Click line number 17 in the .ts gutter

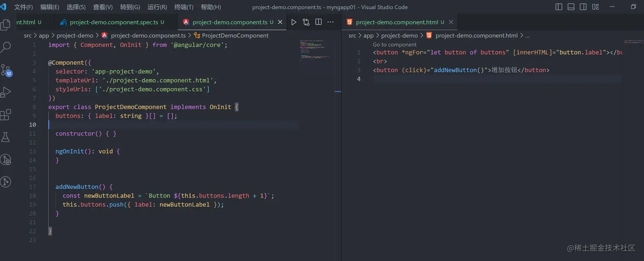pyautogui.click(x=33, y=187)
